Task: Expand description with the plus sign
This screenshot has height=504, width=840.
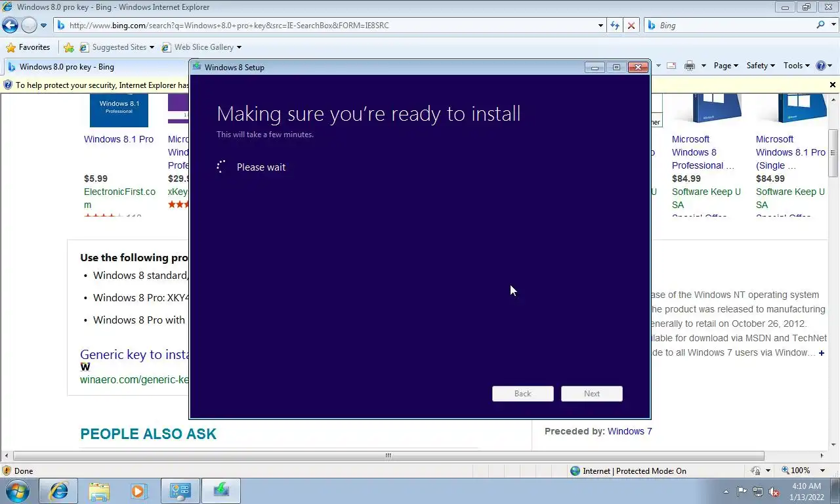Action: pos(821,353)
